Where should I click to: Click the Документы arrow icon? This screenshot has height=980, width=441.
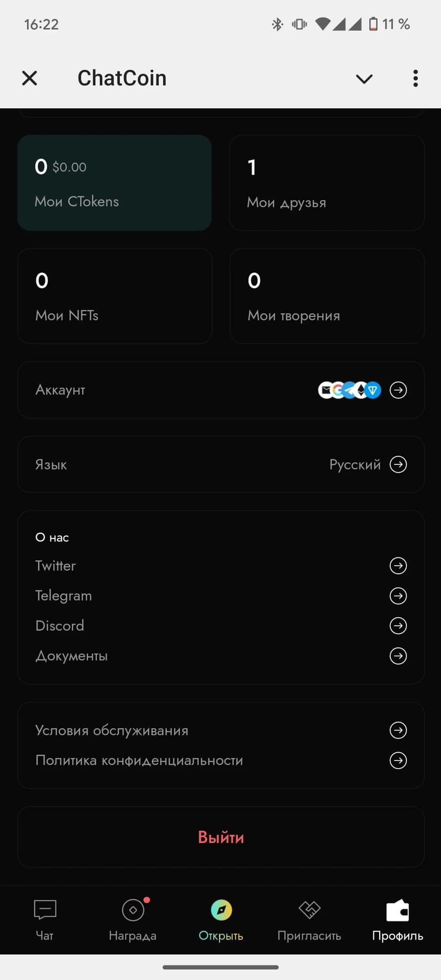(x=398, y=656)
